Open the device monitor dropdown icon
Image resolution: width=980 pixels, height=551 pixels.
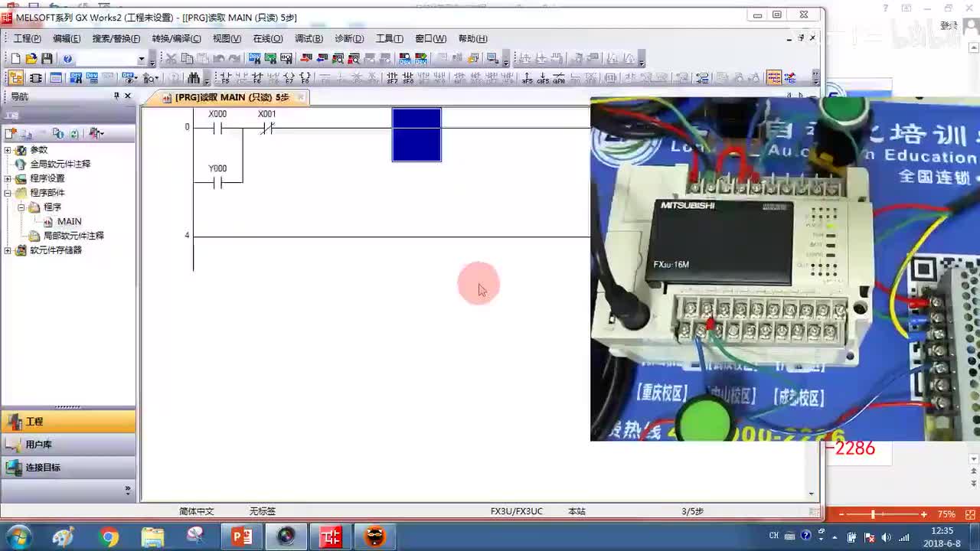pos(129,78)
